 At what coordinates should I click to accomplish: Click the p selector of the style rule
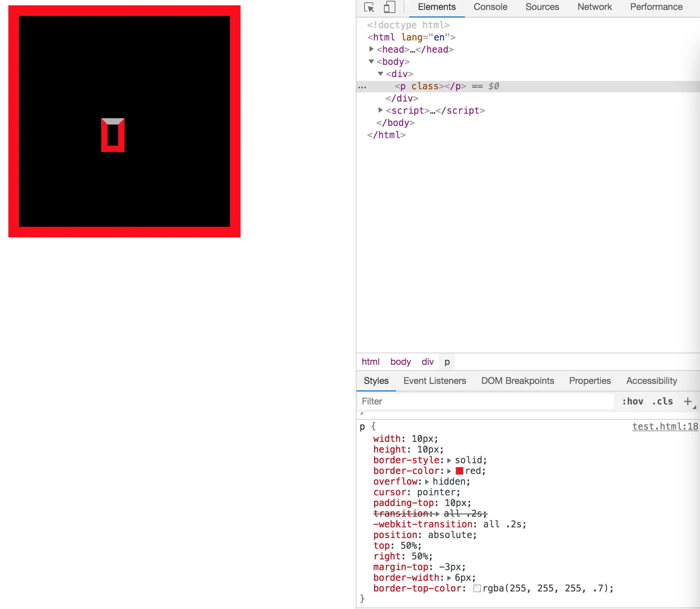click(x=362, y=427)
